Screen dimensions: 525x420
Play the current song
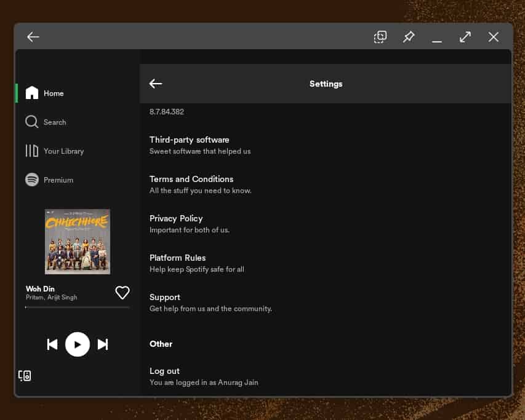click(x=78, y=344)
